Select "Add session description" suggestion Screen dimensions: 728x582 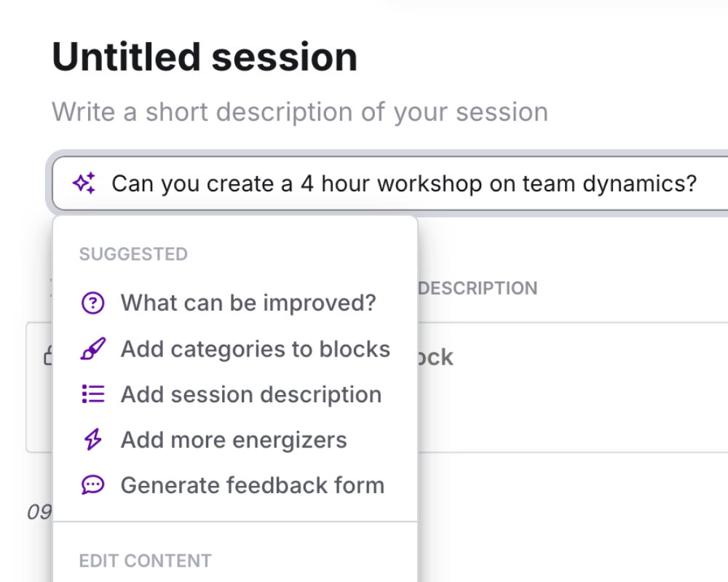tap(251, 394)
